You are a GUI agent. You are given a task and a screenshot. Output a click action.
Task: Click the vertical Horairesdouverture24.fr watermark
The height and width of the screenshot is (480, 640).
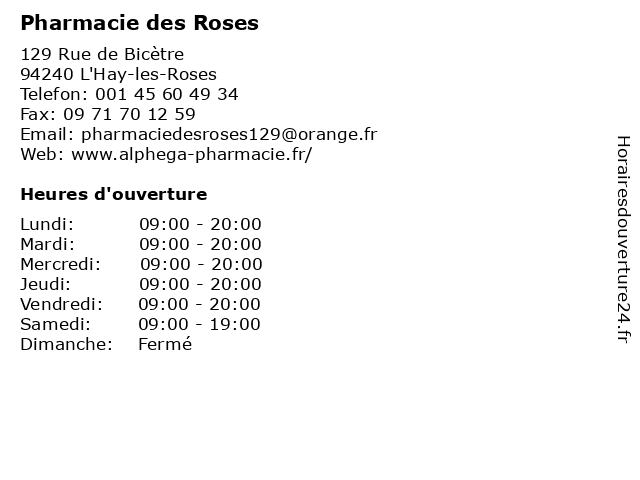point(623,239)
